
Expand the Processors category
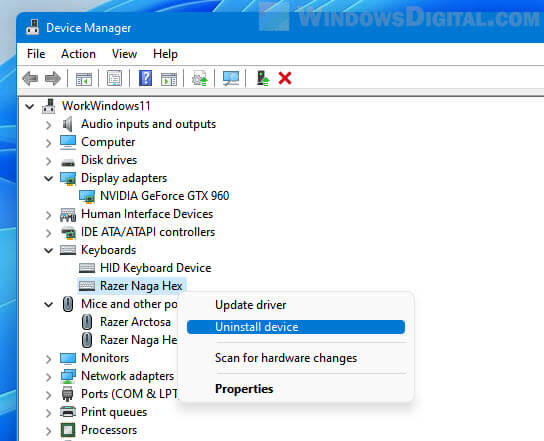pyautogui.click(x=49, y=431)
